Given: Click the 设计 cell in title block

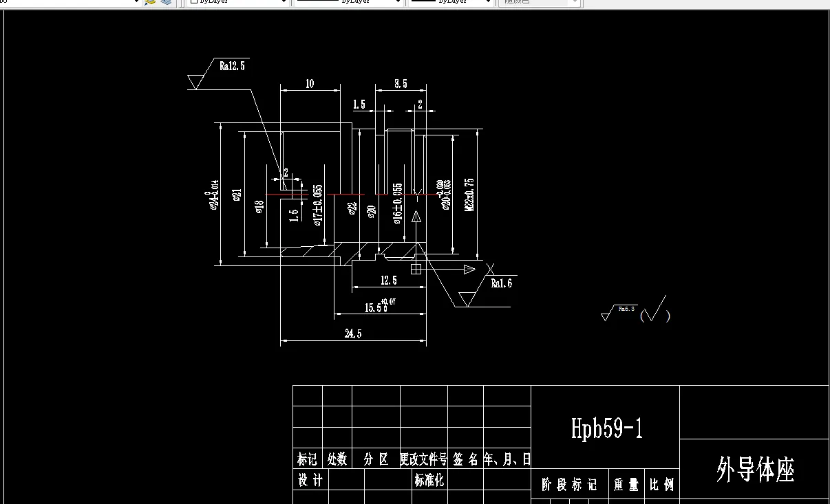Looking at the screenshot, I should click(310, 481).
